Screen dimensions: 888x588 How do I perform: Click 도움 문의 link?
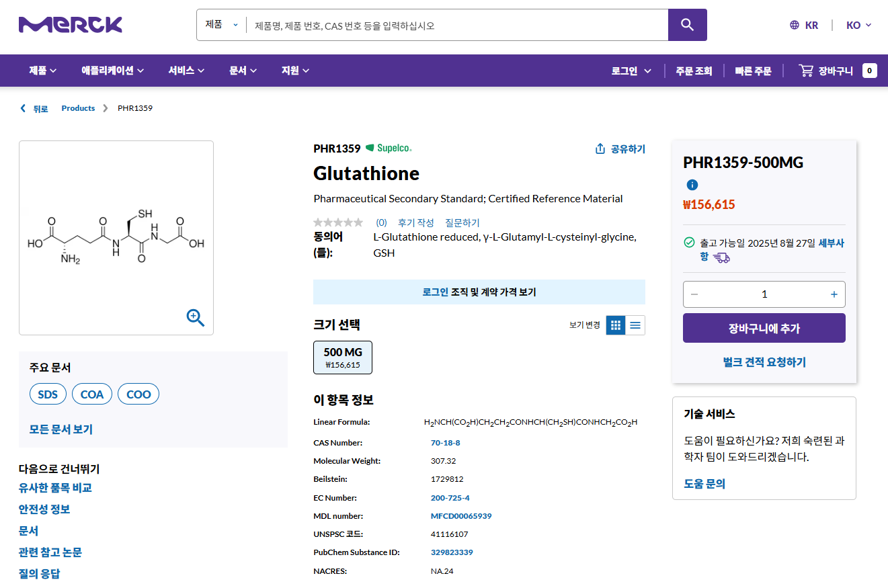704,484
